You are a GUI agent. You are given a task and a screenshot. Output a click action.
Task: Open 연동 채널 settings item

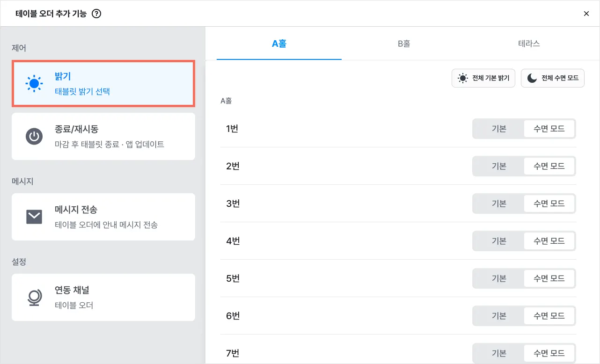[103, 298]
